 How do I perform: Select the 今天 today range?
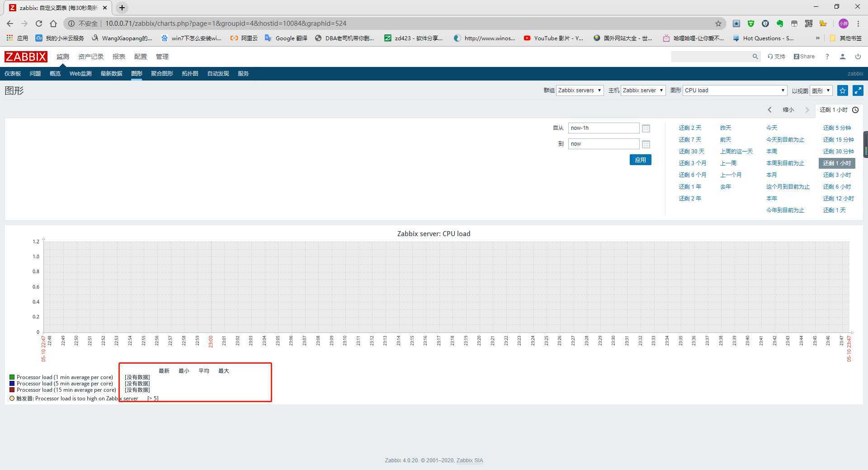(772, 128)
